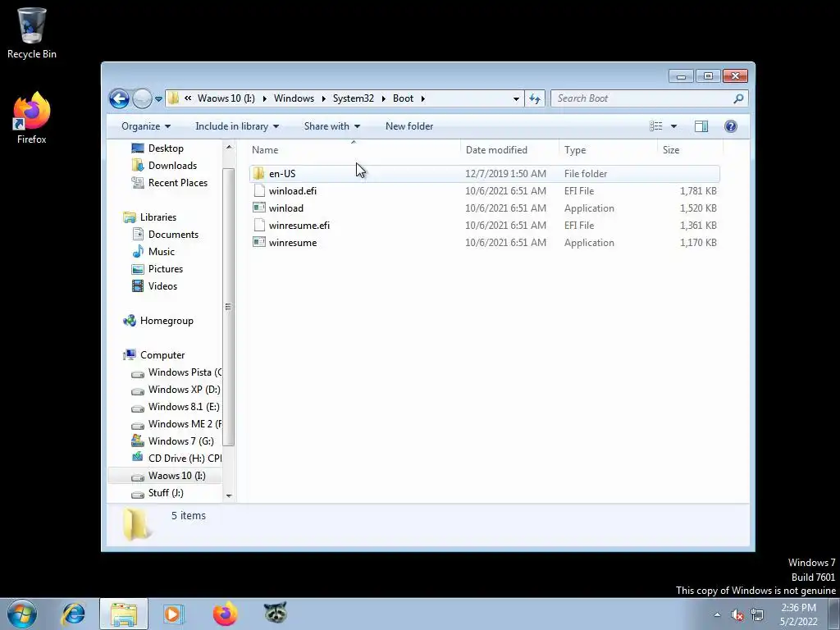Open the CD Drive (H:) entry
840x630 pixels.
[176, 458]
